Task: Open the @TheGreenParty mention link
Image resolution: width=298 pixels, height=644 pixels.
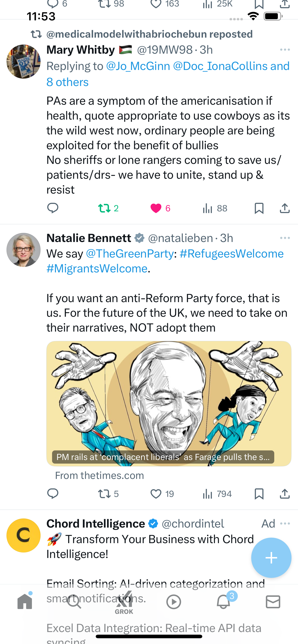Action: click(130, 254)
